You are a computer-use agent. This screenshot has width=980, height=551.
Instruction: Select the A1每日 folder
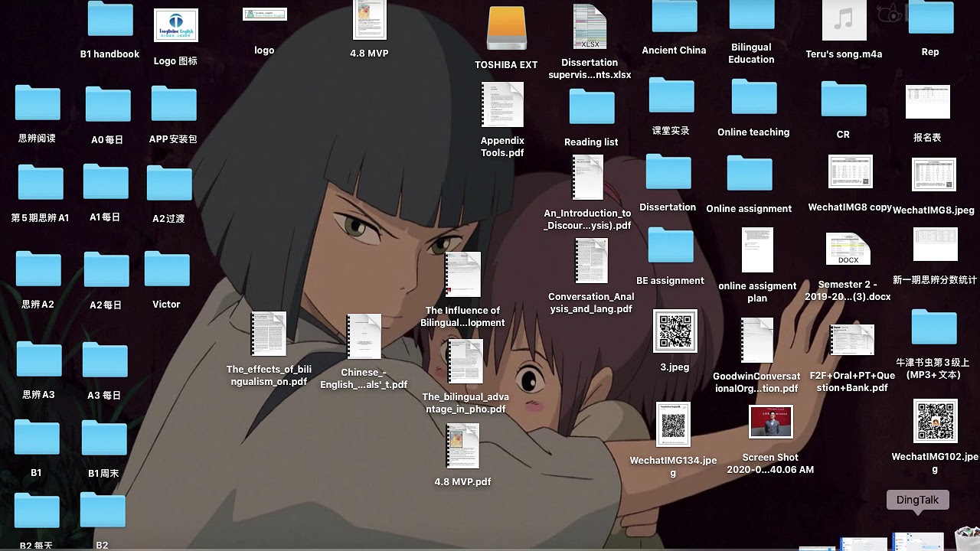pos(106,182)
